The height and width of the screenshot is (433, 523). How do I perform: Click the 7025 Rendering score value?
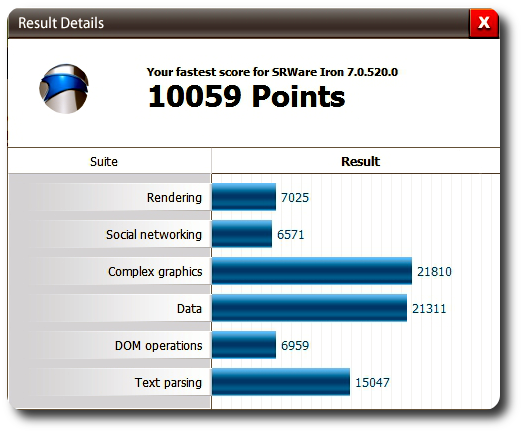(x=295, y=197)
